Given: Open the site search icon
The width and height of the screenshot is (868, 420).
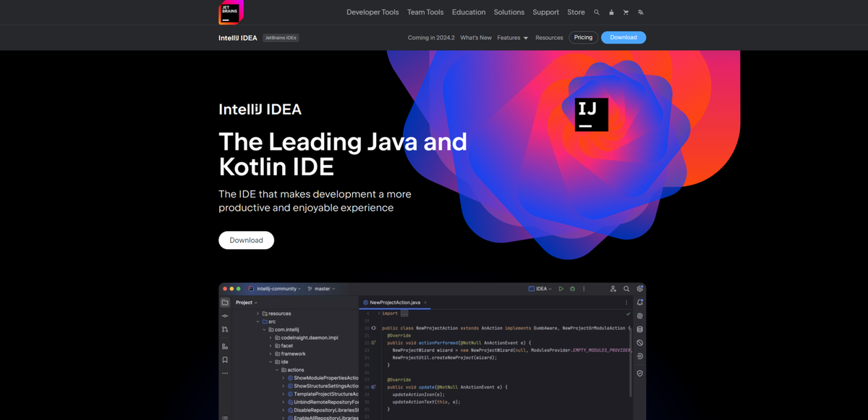Looking at the screenshot, I should 597,12.
